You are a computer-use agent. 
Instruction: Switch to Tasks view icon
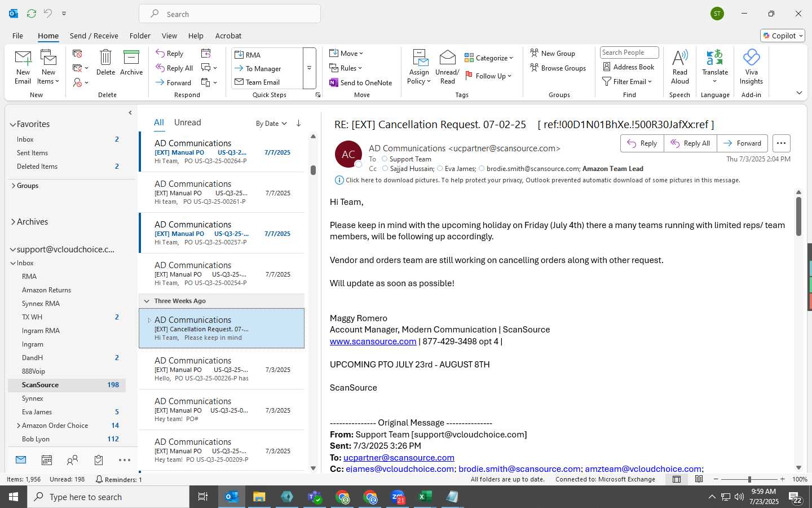click(99, 460)
